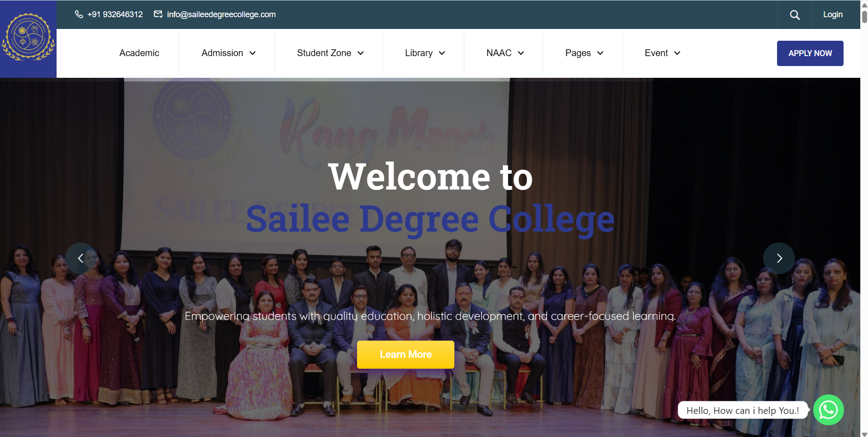Viewport: 868px width, 437px height.
Task: Expand the Event dropdown menu
Action: coord(663,53)
